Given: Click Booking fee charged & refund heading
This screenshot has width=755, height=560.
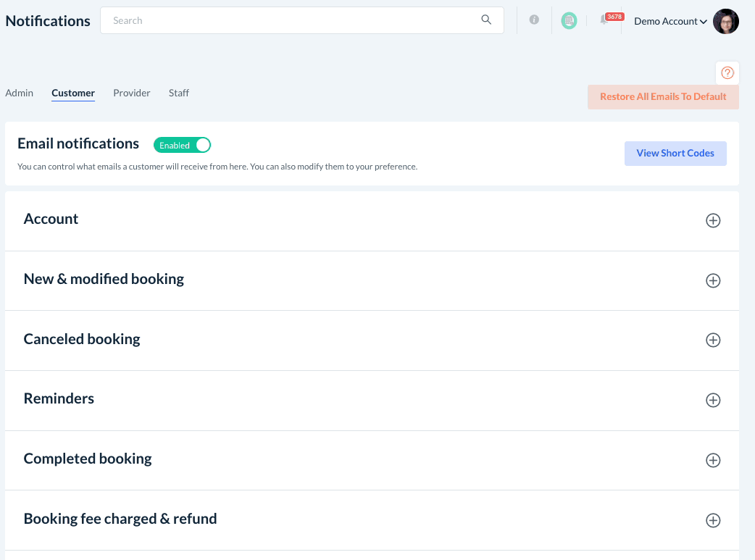Looking at the screenshot, I should coord(120,519).
